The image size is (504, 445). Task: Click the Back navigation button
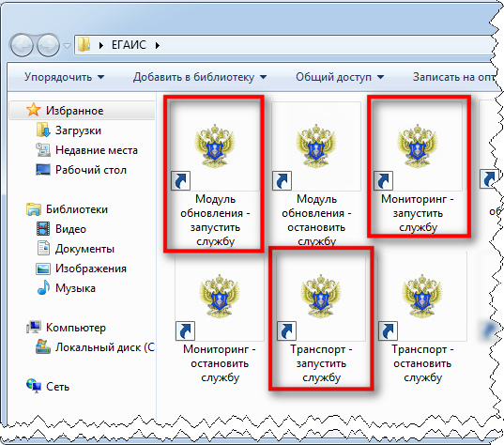pos(22,45)
